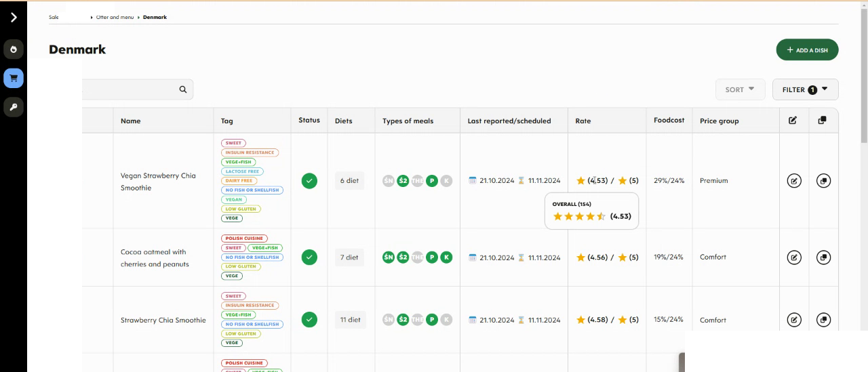Click the edit column header icon

[x=793, y=121]
